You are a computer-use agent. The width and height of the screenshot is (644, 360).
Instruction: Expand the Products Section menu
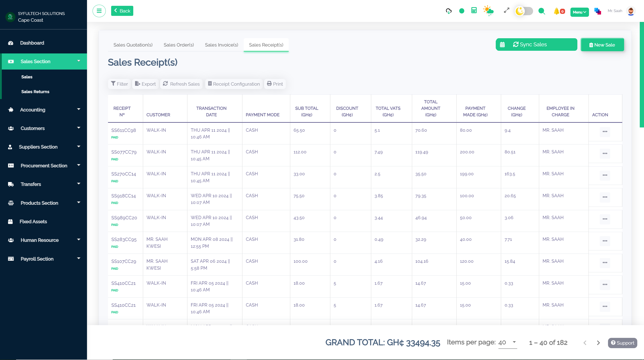pos(44,203)
